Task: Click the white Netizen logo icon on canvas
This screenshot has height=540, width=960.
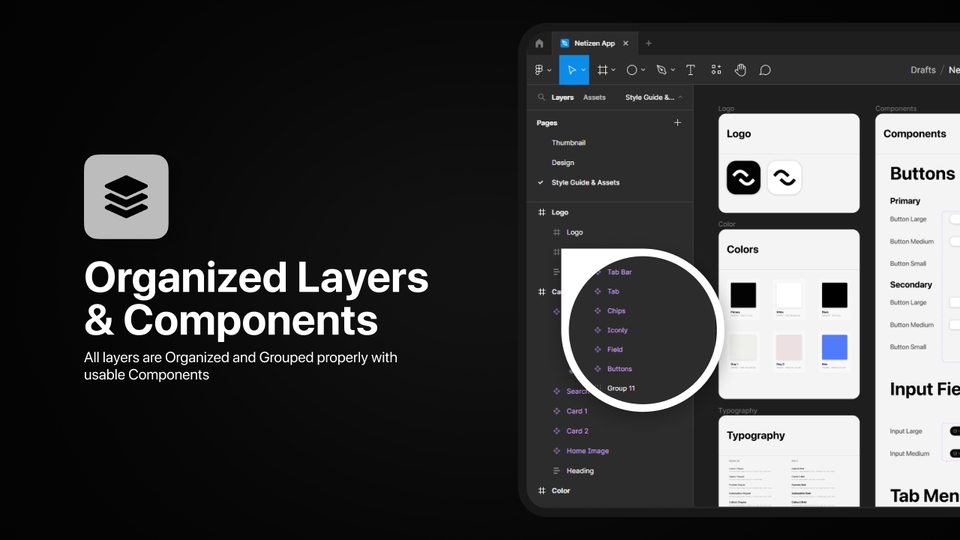Action: click(x=784, y=178)
